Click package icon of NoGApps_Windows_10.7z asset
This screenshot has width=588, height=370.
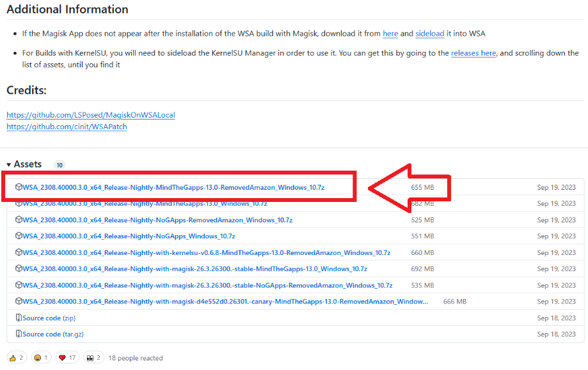point(19,236)
